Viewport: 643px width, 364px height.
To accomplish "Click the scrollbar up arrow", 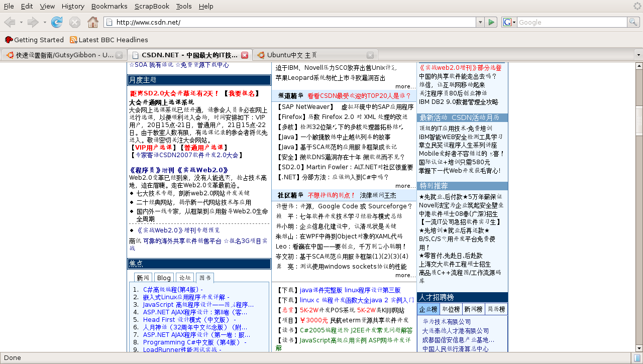I will [x=639, y=66].
